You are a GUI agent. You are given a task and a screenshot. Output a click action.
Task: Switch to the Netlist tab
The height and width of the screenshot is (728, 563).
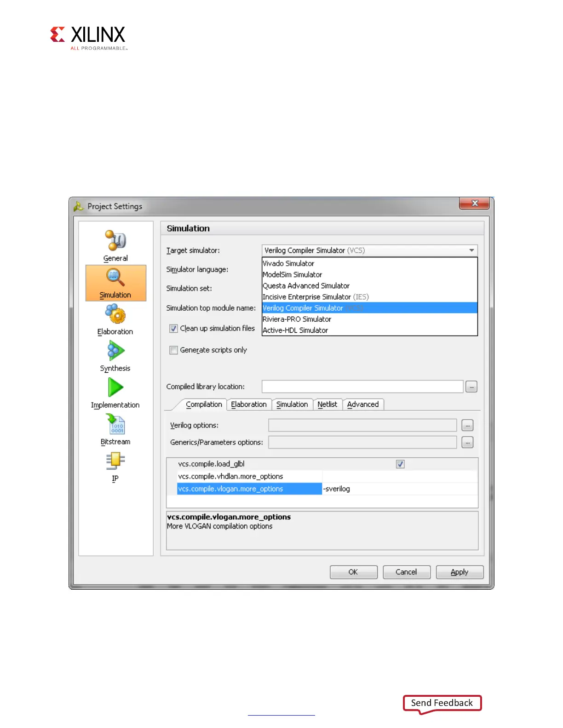point(327,404)
